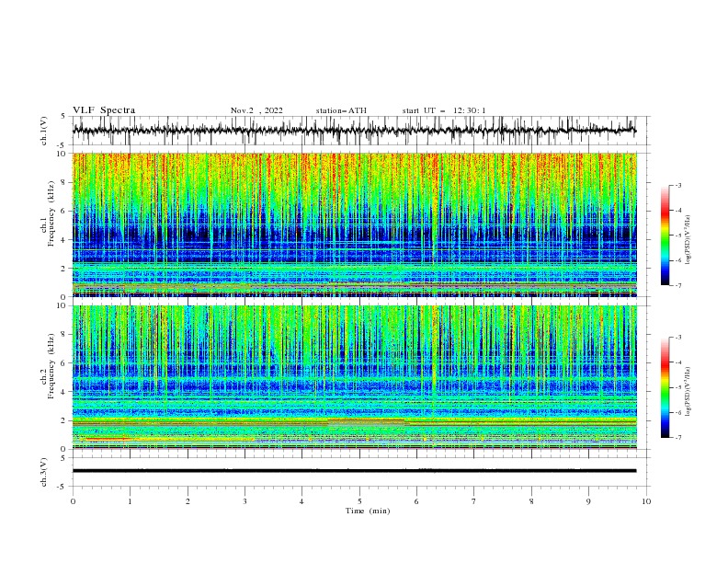Click the ch.1 spectrogram panel
728x563 pixels.
click(x=354, y=224)
